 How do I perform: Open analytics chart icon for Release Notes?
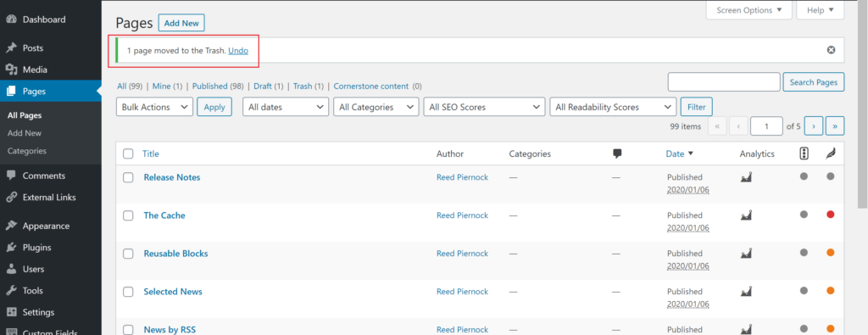pyautogui.click(x=746, y=177)
